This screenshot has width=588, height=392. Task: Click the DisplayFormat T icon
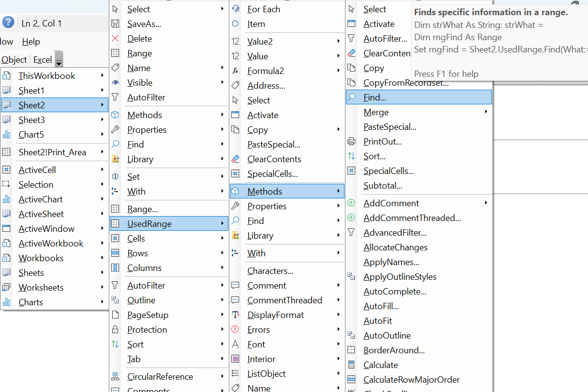(235, 315)
